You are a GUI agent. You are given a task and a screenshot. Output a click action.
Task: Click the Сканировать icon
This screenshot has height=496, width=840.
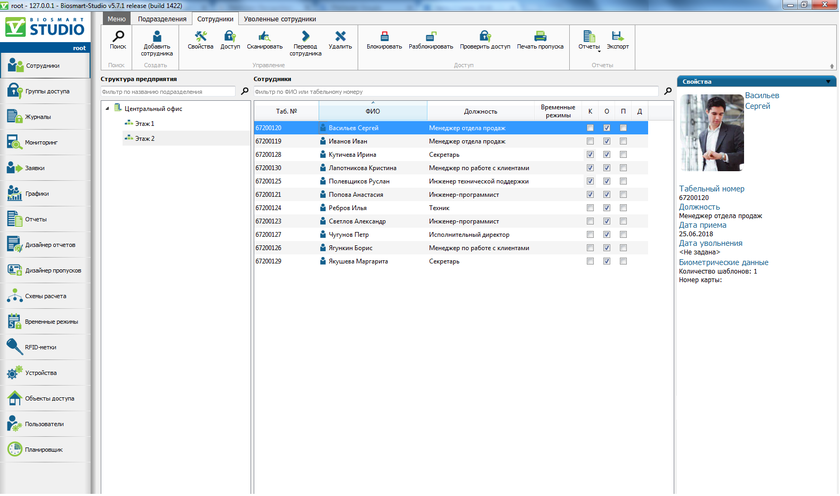click(x=264, y=36)
